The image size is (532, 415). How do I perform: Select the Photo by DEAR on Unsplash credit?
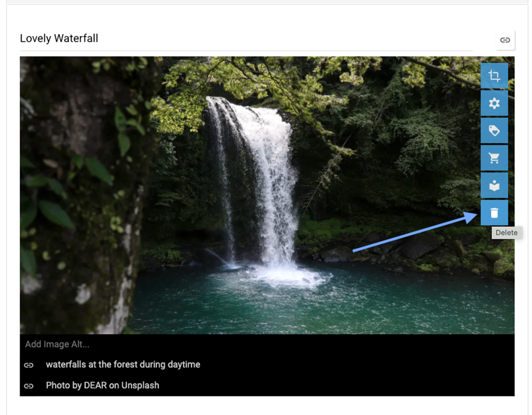coord(103,386)
